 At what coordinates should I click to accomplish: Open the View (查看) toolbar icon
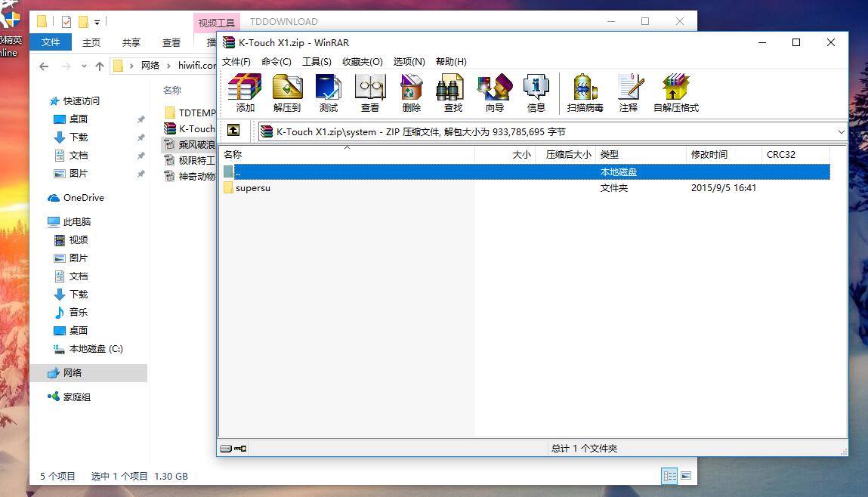370,93
